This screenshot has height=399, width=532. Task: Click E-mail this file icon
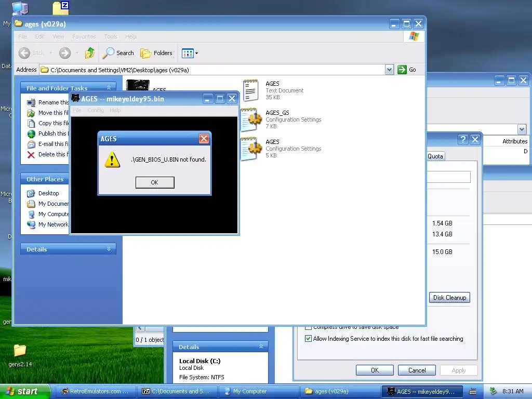click(x=31, y=144)
